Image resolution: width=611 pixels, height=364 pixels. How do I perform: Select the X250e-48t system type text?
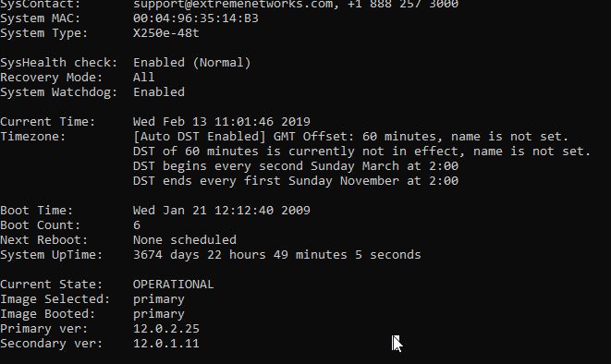tap(166, 33)
